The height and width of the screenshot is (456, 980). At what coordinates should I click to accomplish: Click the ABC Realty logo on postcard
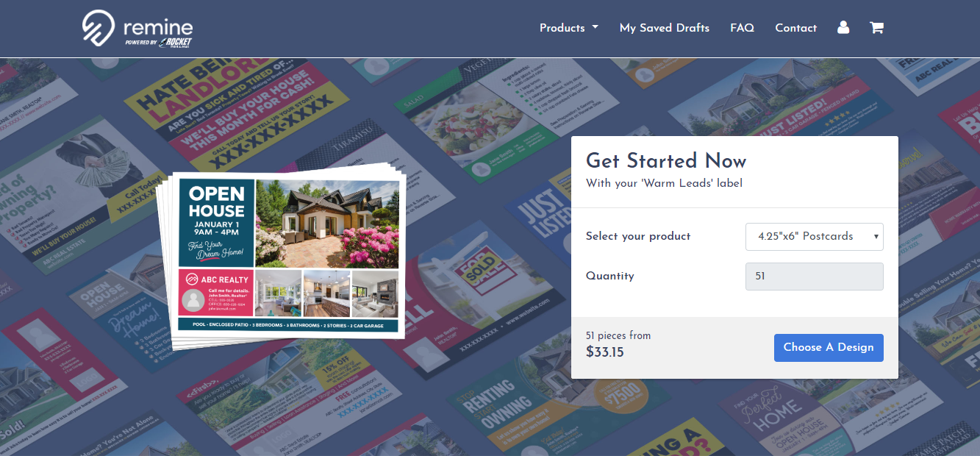click(216, 279)
